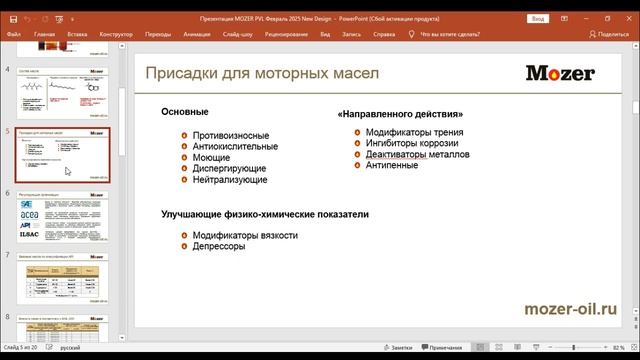Select slide 7 thumbnail with table
The image size is (640, 360).
(x=63, y=278)
